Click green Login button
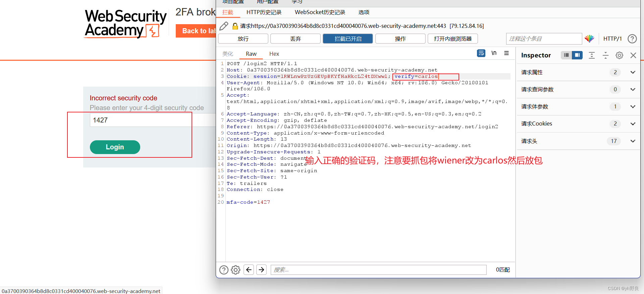The image size is (644, 294). [x=115, y=147]
